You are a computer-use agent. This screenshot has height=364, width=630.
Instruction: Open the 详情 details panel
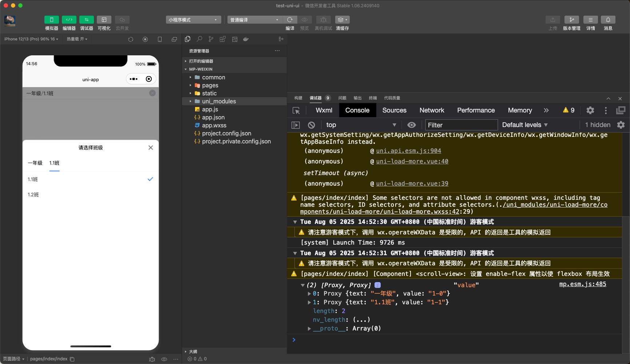(590, 20)
